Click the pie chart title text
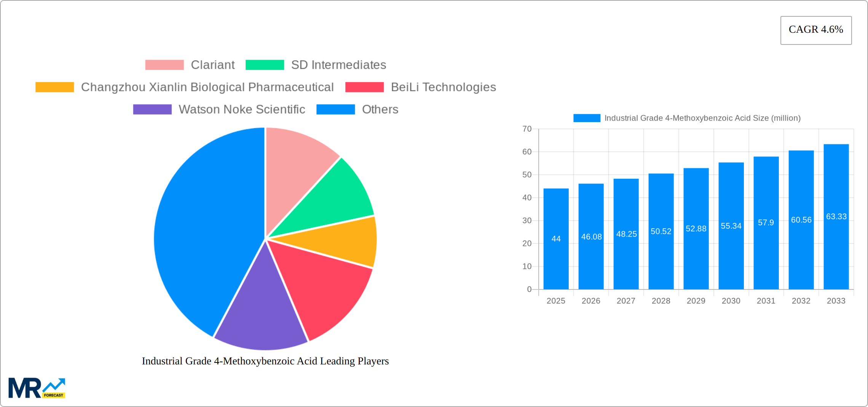868x407 pixels. (265, 361)
